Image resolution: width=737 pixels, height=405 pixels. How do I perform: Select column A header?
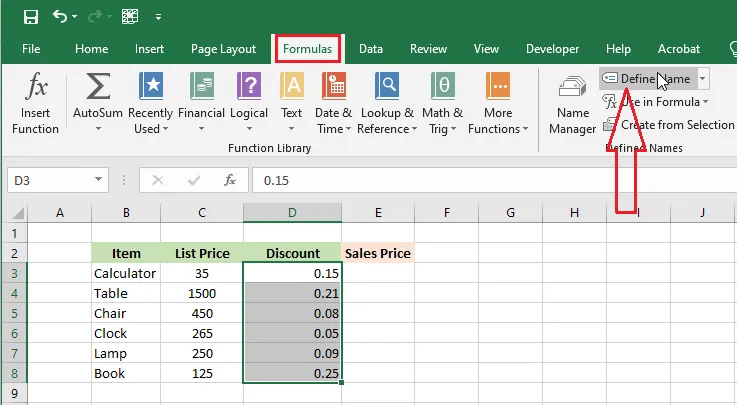[x=60, y=213]
